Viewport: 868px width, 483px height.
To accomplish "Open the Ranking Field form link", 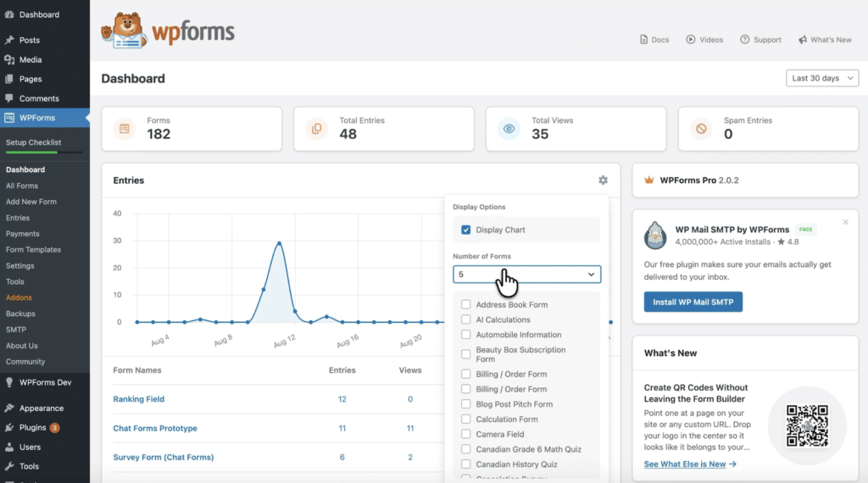I will pos(138,399).
